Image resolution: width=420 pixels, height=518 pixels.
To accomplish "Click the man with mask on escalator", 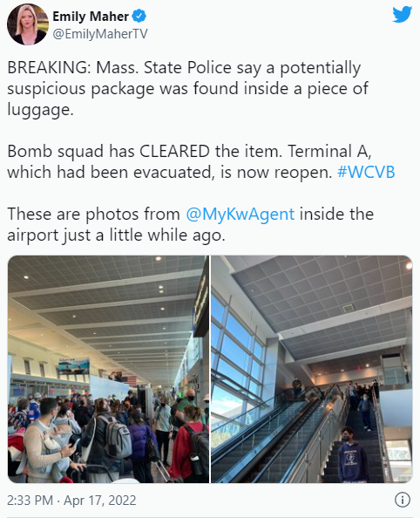I will tap(353, 454).
